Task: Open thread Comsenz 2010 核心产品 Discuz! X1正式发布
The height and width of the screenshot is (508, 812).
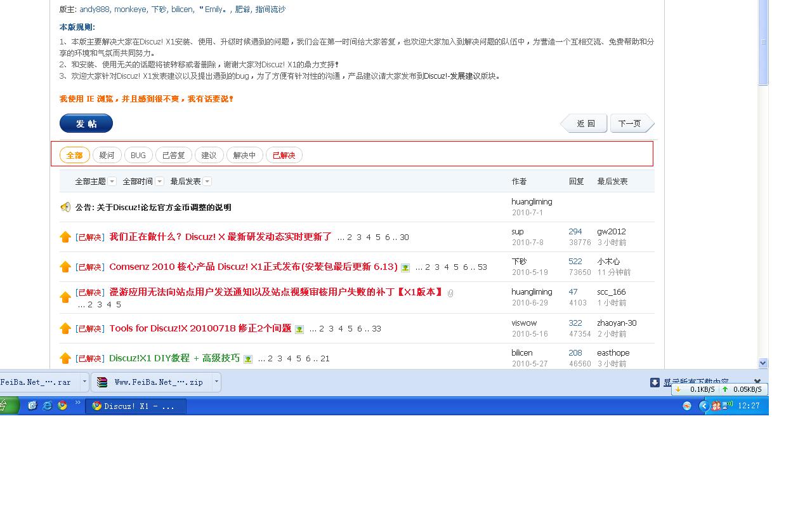Action: pos(254,267)
